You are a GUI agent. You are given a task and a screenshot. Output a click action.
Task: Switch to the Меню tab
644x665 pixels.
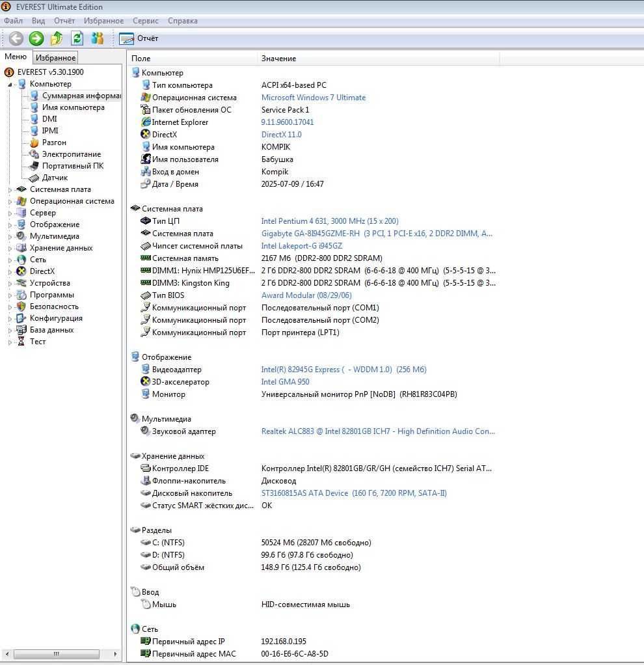point(16,57)
